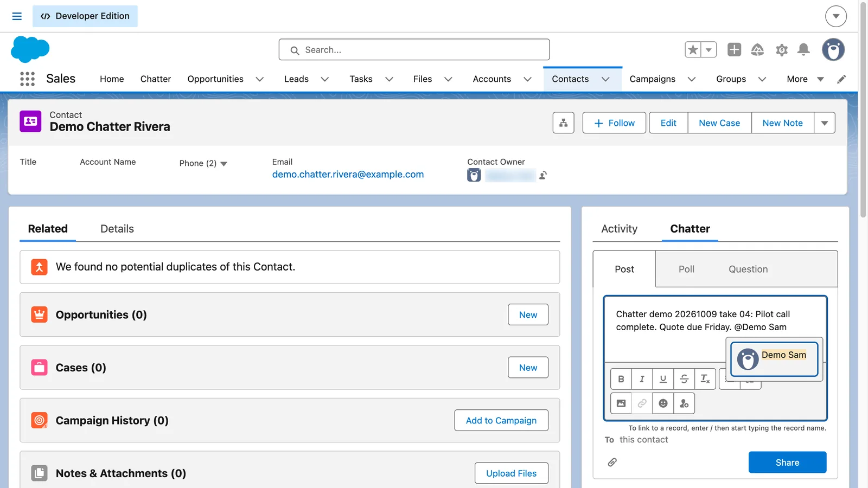Click the mention people icon
This screenshot has height=488, width=868.
click(x=684, y=403)
